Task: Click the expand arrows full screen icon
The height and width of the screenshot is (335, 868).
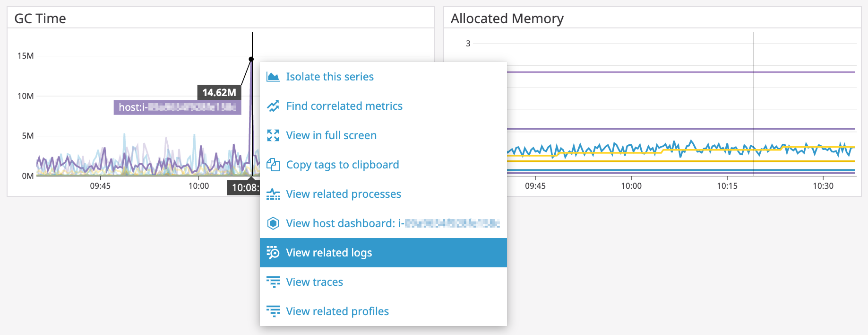Action: [x=273, y=135]
